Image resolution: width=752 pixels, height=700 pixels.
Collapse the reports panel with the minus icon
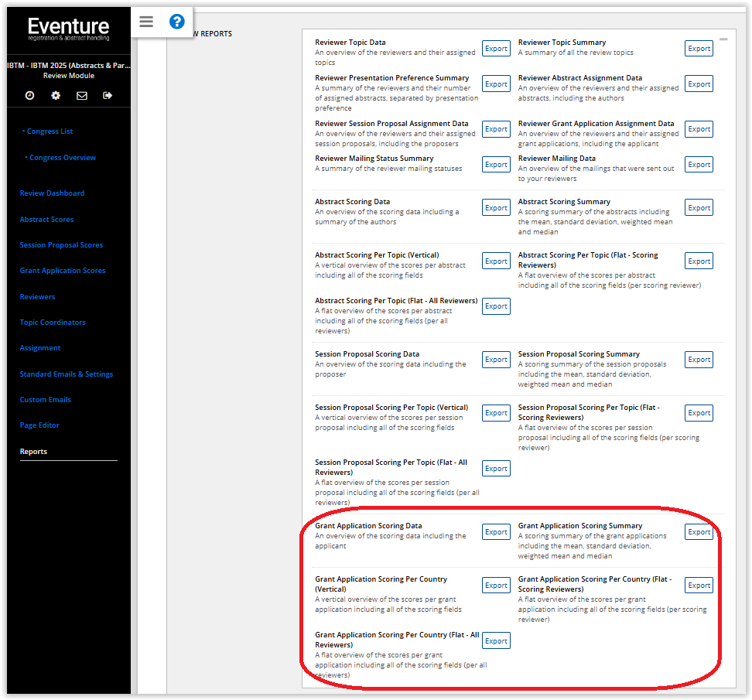click(x=723, y=39)
